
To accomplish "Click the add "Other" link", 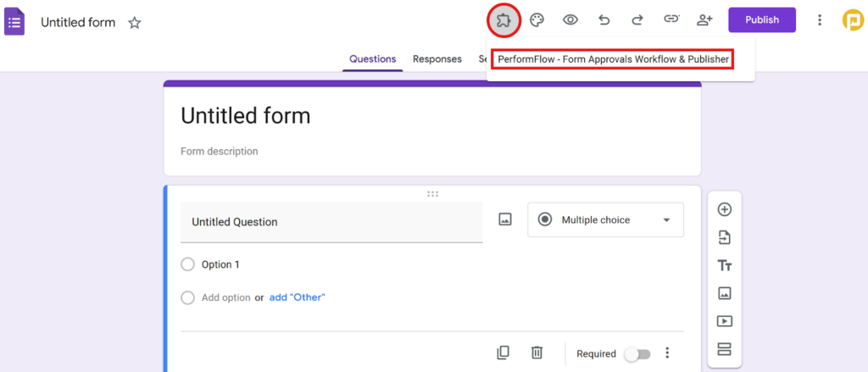I will tap(297, 297).
